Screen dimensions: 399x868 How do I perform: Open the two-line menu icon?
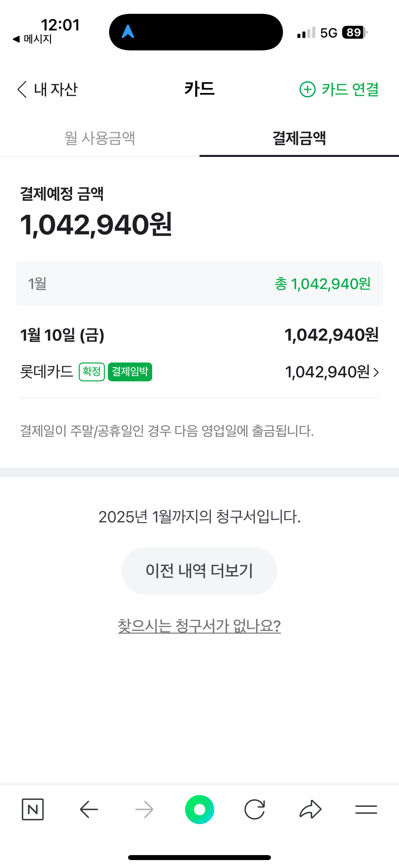(x=366, y=809)
